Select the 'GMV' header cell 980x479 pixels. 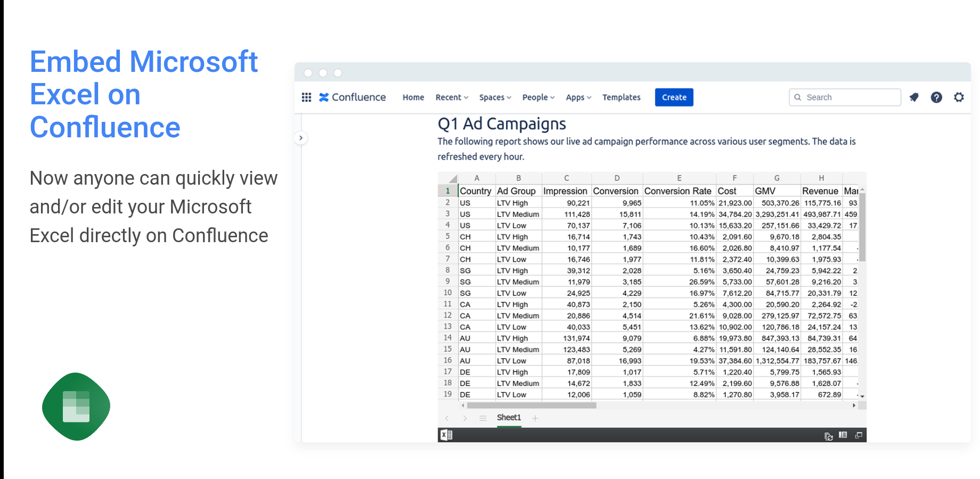(777, 191)
